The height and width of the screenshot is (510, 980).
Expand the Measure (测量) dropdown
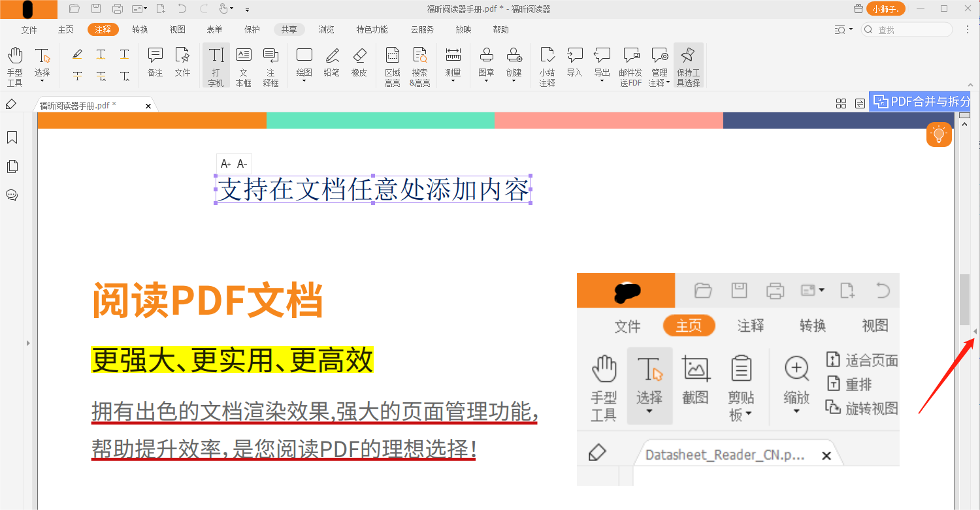pos(453,82)
